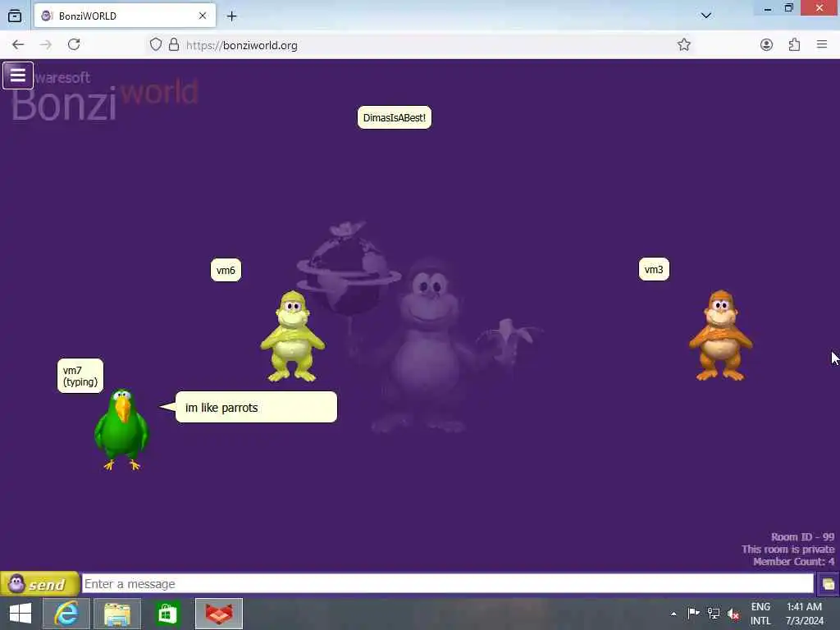Open the BonziWORLD hamburger menu

point(18,75)
